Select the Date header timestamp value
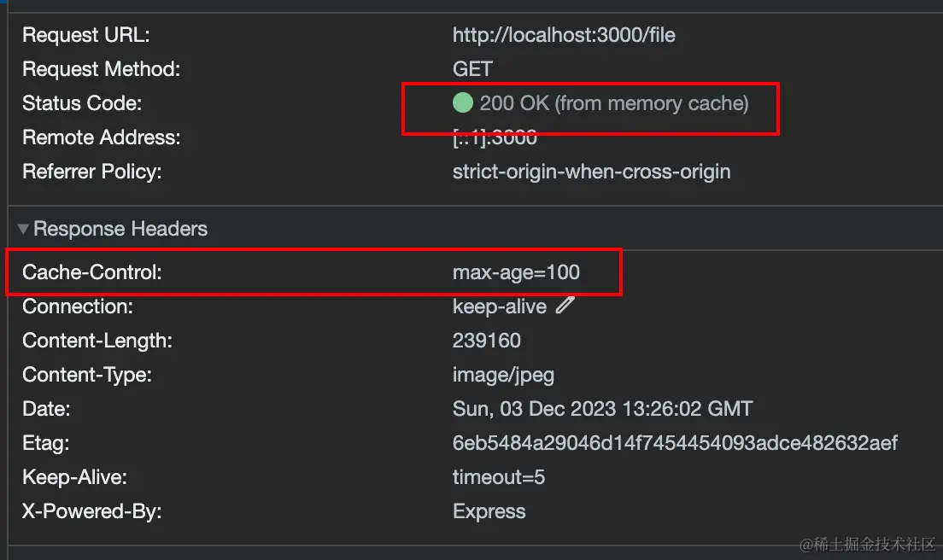943x560 pixels. click(x=602, y=409)
